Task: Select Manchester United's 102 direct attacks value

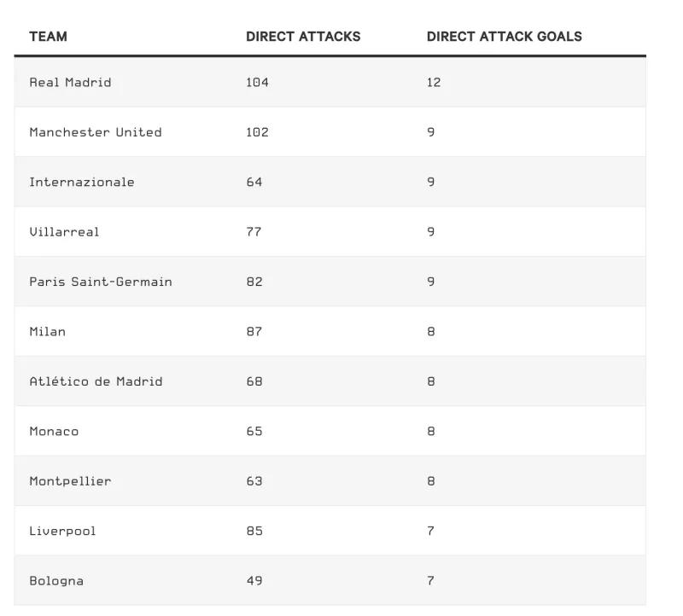Action: tap(257, 132)
